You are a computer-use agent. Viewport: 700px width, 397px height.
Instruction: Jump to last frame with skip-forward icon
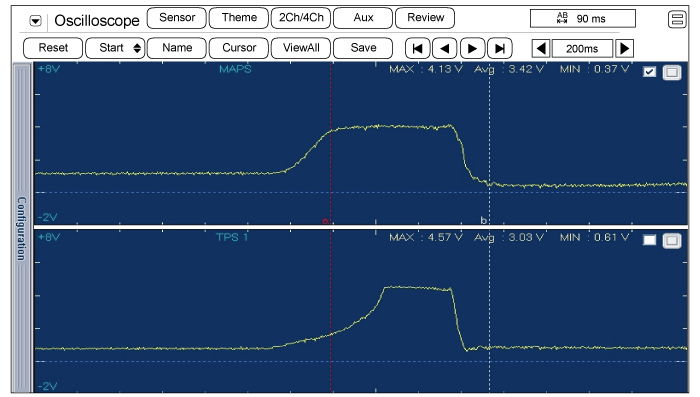coord(500,48)
